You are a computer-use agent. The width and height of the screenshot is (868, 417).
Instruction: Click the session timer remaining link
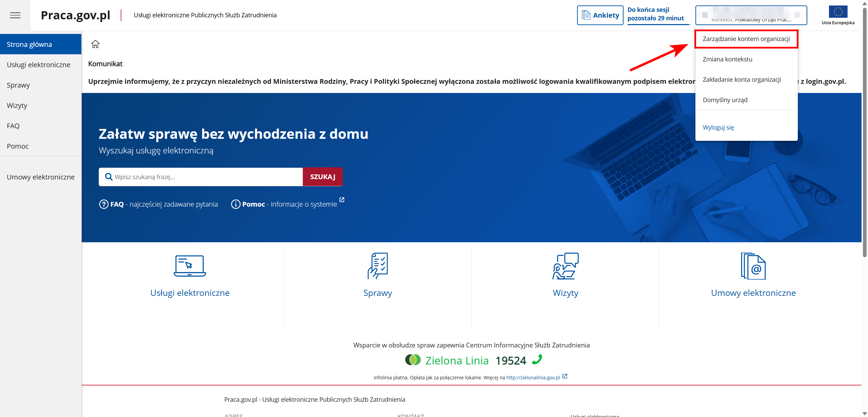point(655,14)
